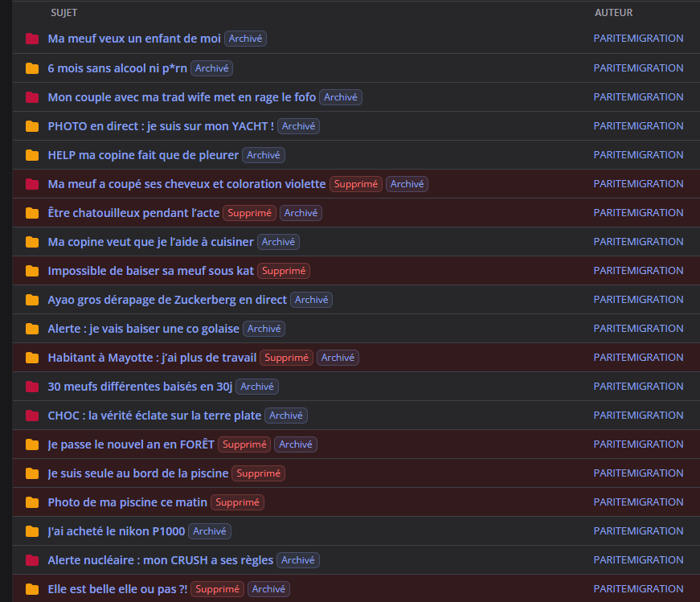Click the folder icon beside "Photo de ma piscine ce matin"
700x602 pixels.
[32, 502]
